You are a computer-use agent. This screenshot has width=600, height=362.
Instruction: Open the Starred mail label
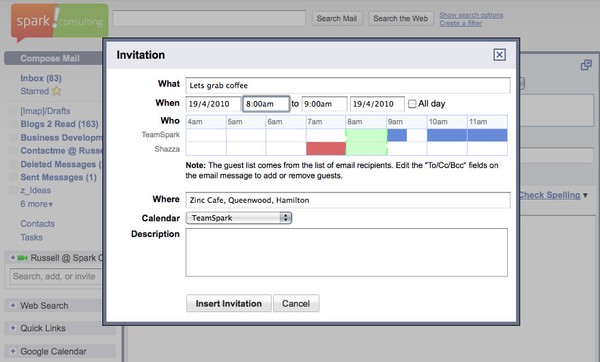(35, 91)
